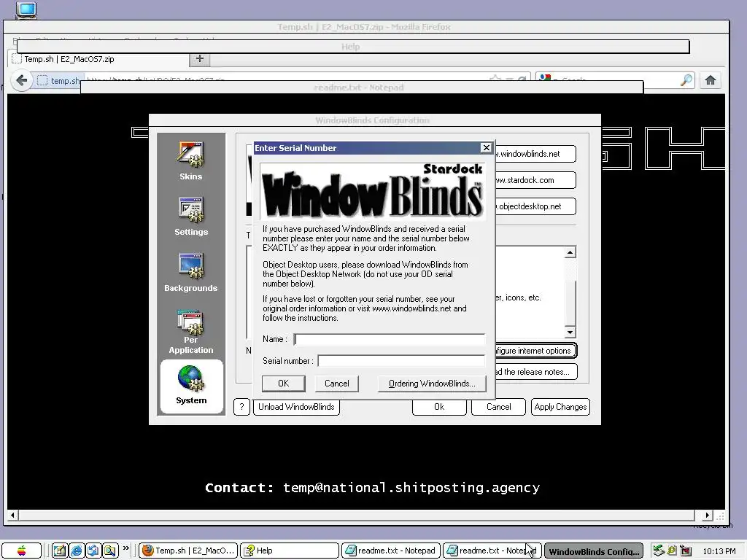Click the temp.sh site identity in address bar

[x=59, y=80]
